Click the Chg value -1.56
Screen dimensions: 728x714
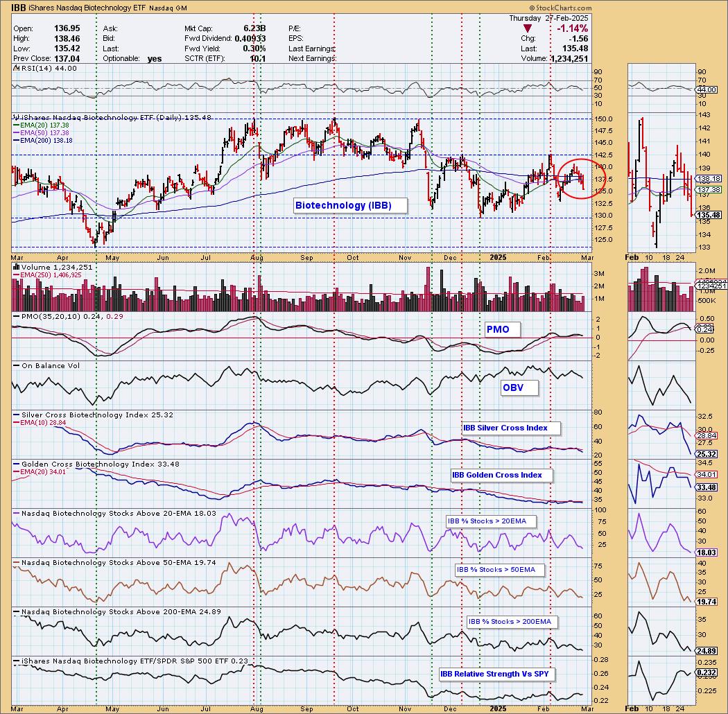(578, 39)
